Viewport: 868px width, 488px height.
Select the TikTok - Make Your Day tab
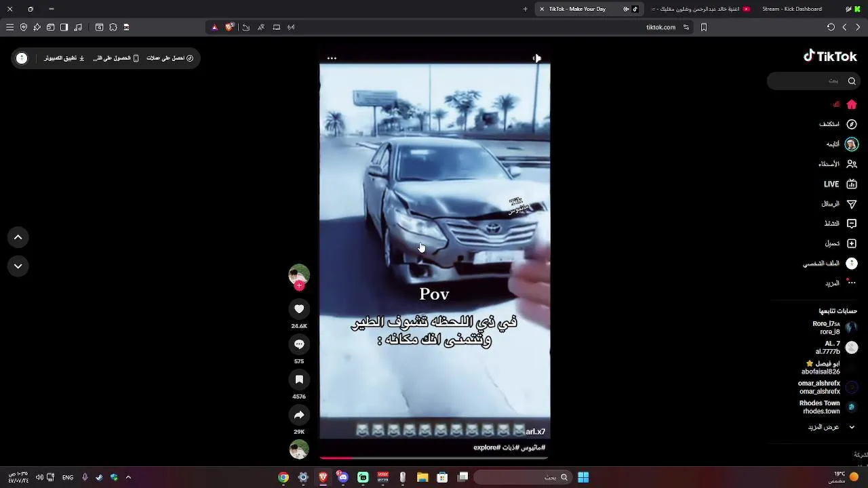(589, 9)
